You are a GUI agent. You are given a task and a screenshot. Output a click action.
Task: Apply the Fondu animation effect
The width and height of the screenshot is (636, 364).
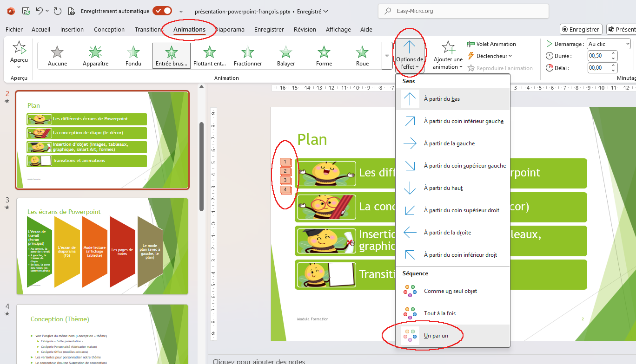coord(133,56)
